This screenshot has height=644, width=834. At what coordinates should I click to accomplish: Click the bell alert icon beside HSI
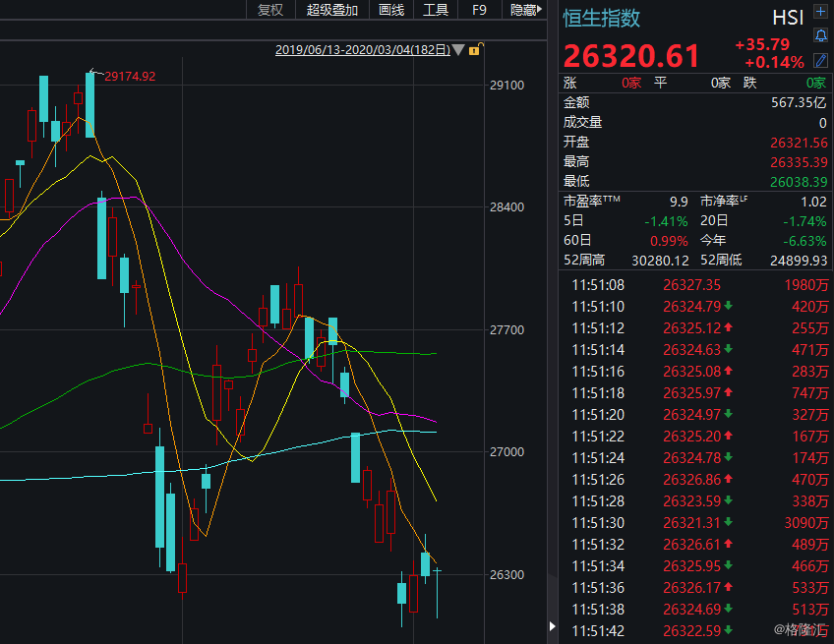tap(821, 35)
